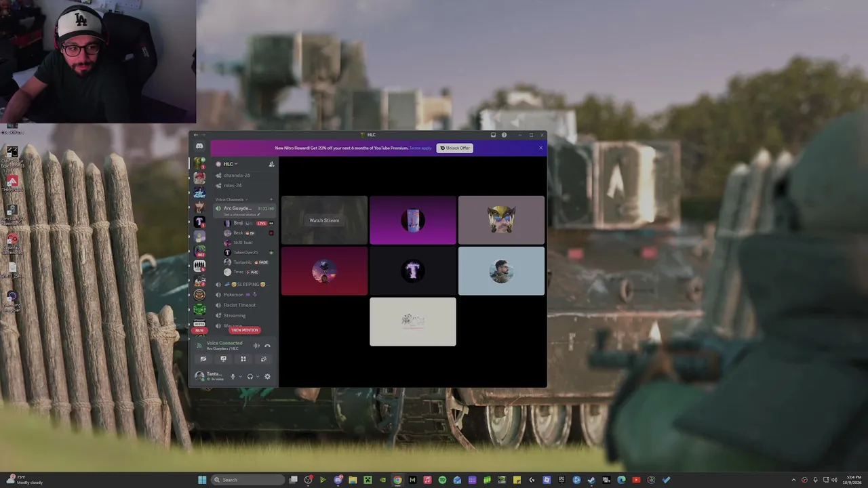Open voice noise suppression waveform icon
Image resolution: width=868 pixels, height=488 pixels.
256,346
